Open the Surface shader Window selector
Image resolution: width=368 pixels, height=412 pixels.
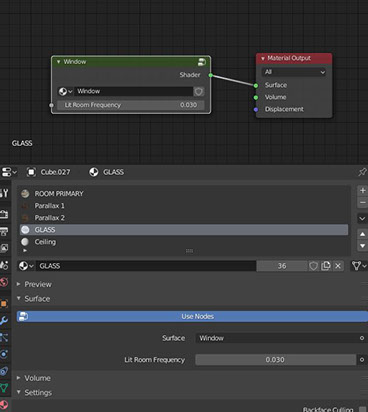[276, 338]
